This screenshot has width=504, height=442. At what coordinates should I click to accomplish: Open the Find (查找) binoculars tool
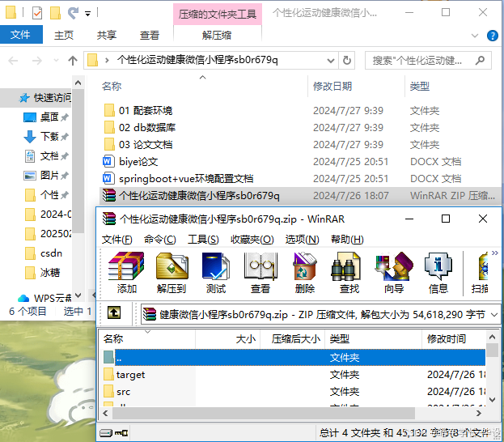(349, 273)
